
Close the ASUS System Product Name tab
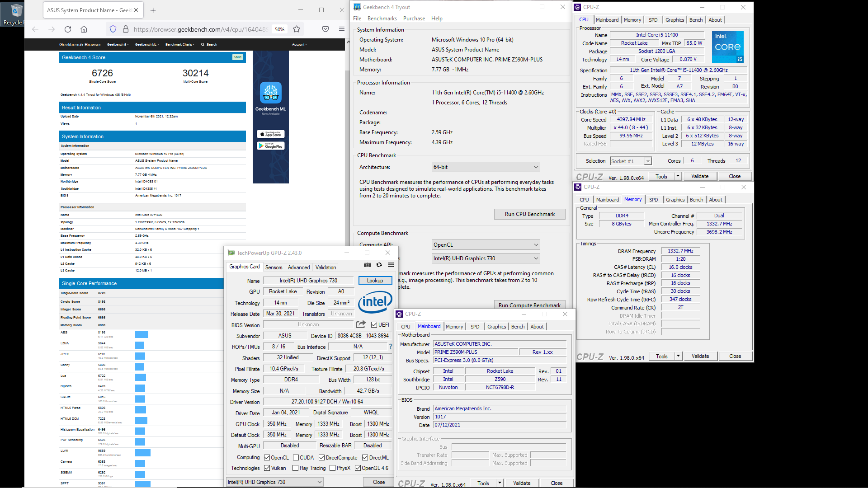click(137, 10)
